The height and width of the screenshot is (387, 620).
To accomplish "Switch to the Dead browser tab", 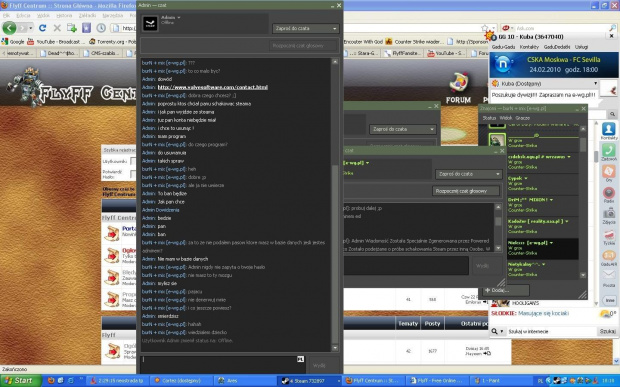I will pyautogui.click(x=58, y=53).
